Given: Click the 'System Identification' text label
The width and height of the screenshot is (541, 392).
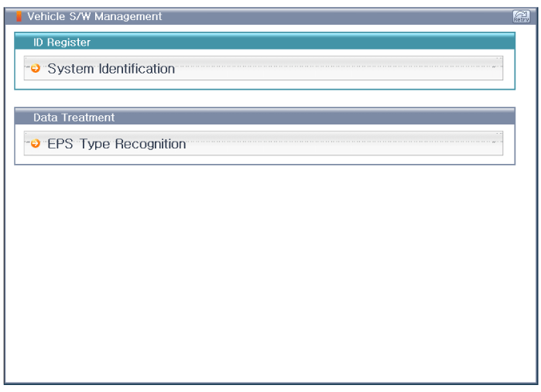Looking at the screenshot, I should coord(111,69).
